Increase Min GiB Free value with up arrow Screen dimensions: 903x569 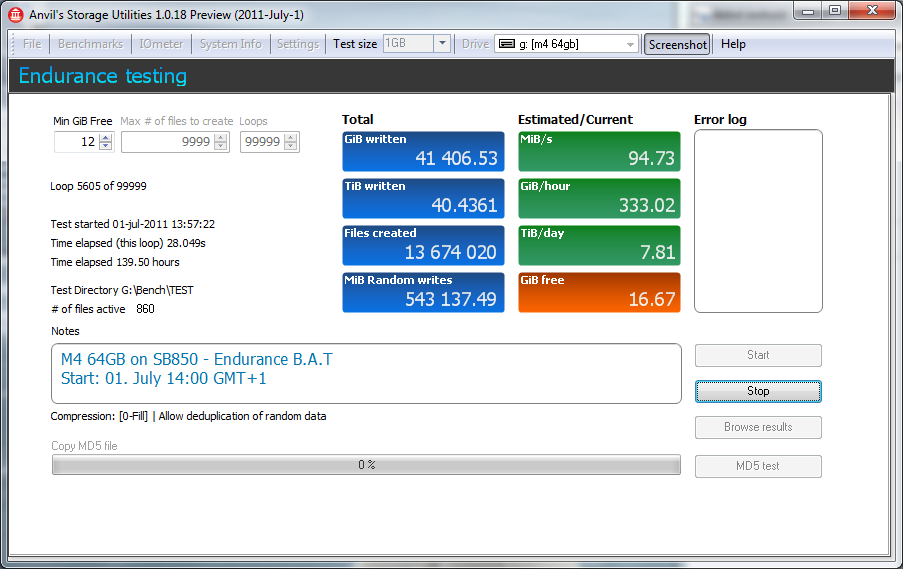click(105, 138)
